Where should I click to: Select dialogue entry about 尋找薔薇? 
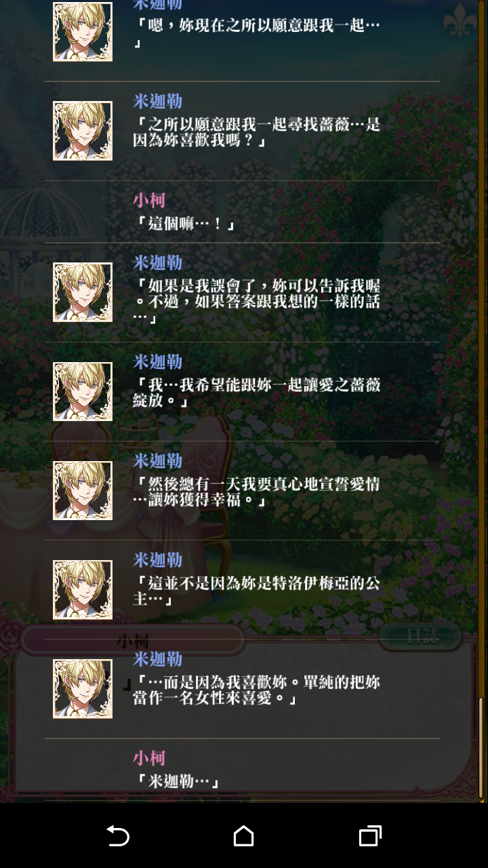point(242,131)
